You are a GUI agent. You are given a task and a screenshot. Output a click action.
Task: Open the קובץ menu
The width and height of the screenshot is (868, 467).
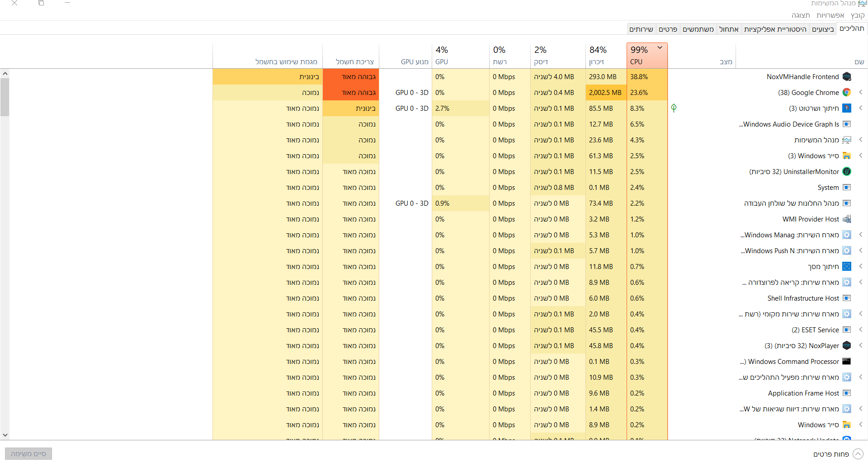tap(858, 15)
